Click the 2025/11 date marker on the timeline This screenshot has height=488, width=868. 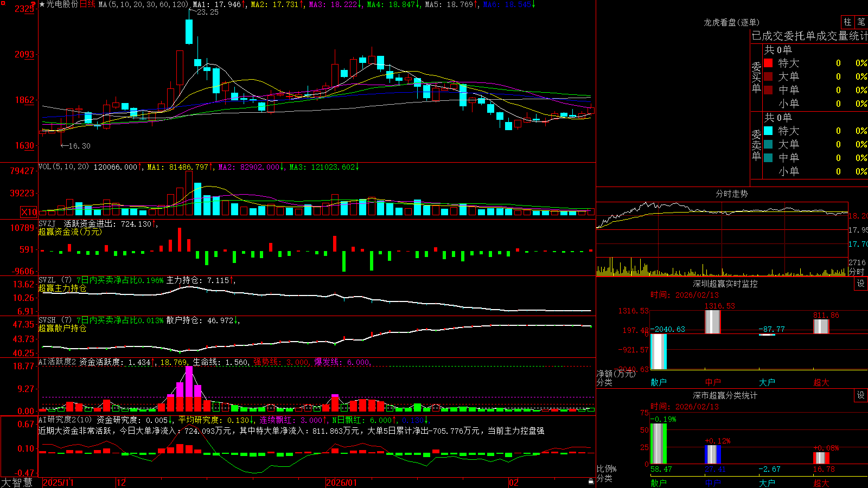click(58, 483)
